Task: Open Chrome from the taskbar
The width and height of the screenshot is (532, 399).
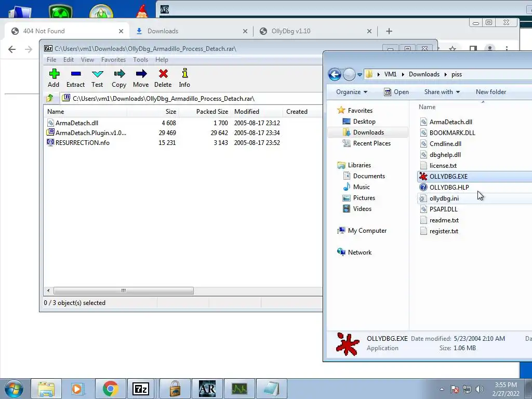Action: coord(110,389)
